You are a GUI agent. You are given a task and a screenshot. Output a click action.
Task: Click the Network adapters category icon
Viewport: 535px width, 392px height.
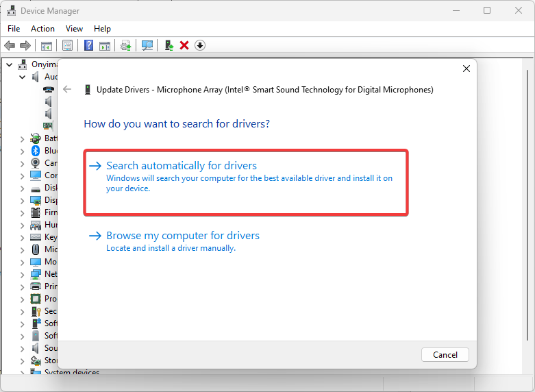tap(36, 274)
